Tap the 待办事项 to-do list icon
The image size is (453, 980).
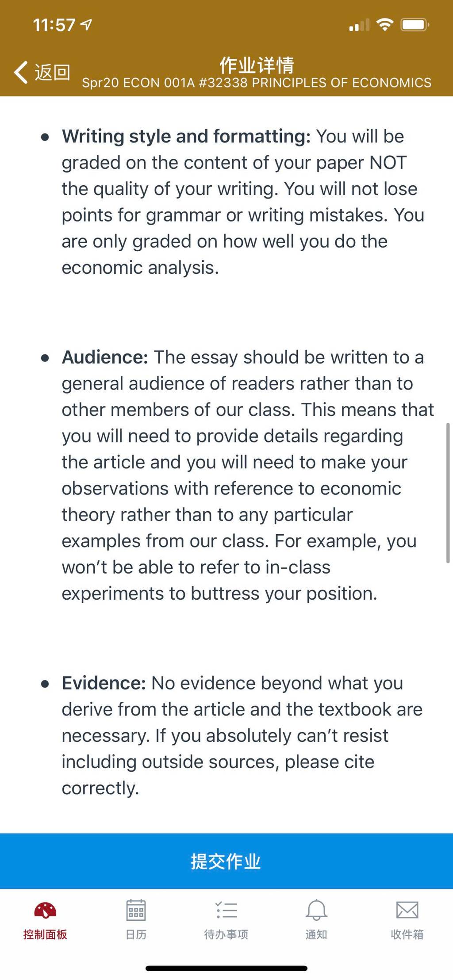click(x=226, y=911)
